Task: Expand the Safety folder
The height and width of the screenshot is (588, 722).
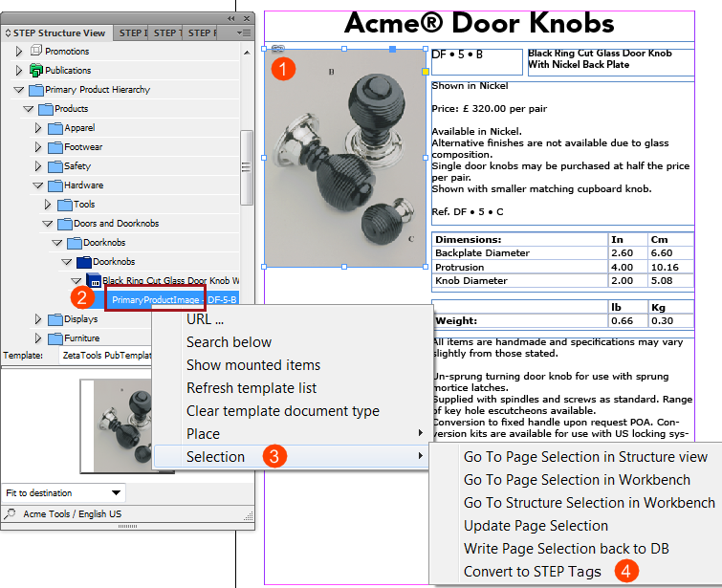Action: pos(38,166)
